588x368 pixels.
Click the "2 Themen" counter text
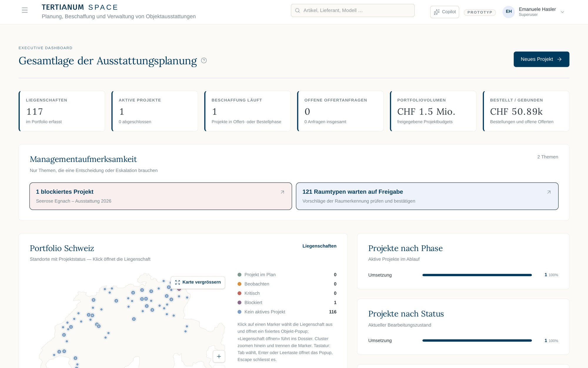(x=547, y=157)
